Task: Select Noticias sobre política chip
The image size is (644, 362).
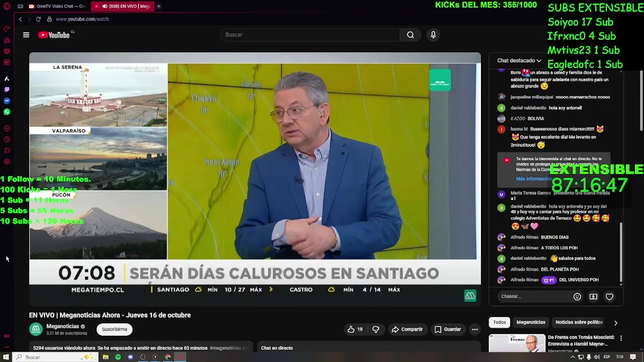Action: pyautogui.click(x=579, y=322)
